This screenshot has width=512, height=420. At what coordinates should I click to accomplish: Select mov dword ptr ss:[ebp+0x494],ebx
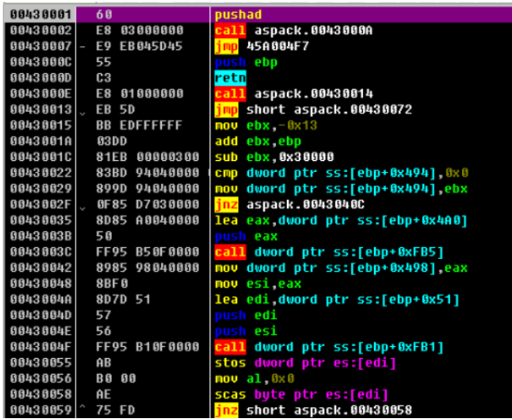pyautogui.click(x=341, y=189)
